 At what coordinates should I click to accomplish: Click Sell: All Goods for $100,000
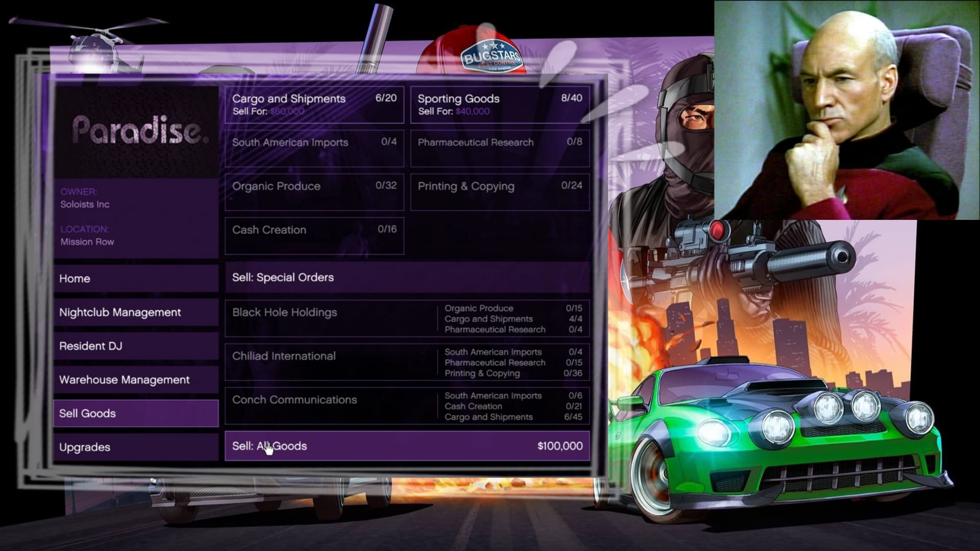click(407, 446)
